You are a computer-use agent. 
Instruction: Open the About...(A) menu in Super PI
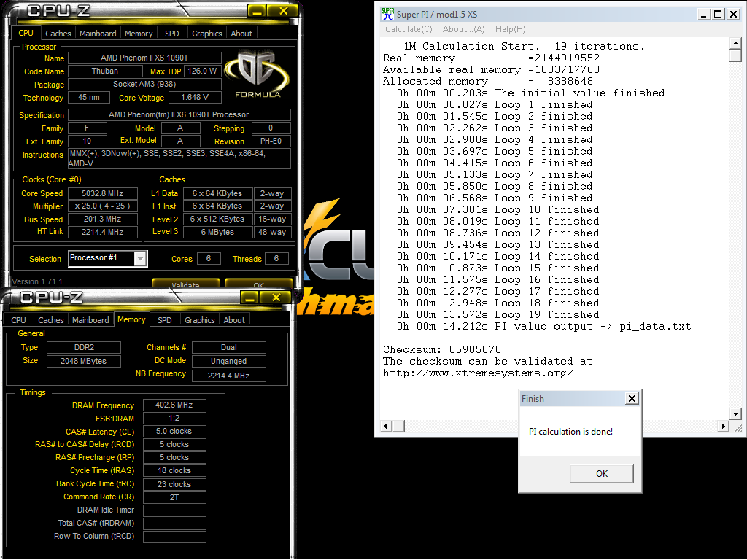pyautogui.click(x=463, y=29)
